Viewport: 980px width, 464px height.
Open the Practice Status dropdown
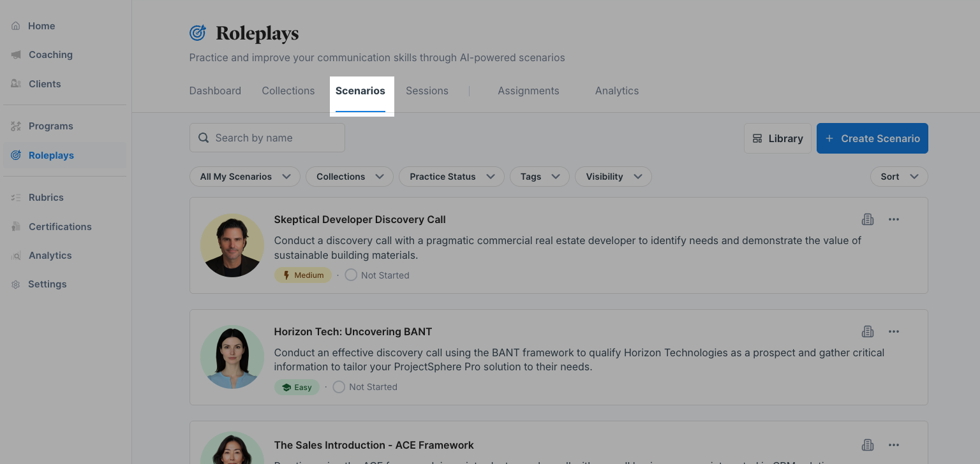pos(452,177)
